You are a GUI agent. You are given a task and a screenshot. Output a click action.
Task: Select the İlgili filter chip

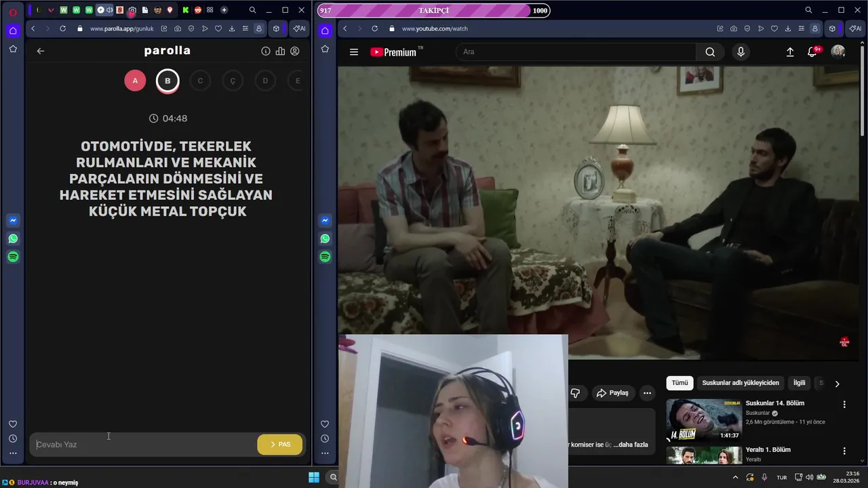(800, 383)
